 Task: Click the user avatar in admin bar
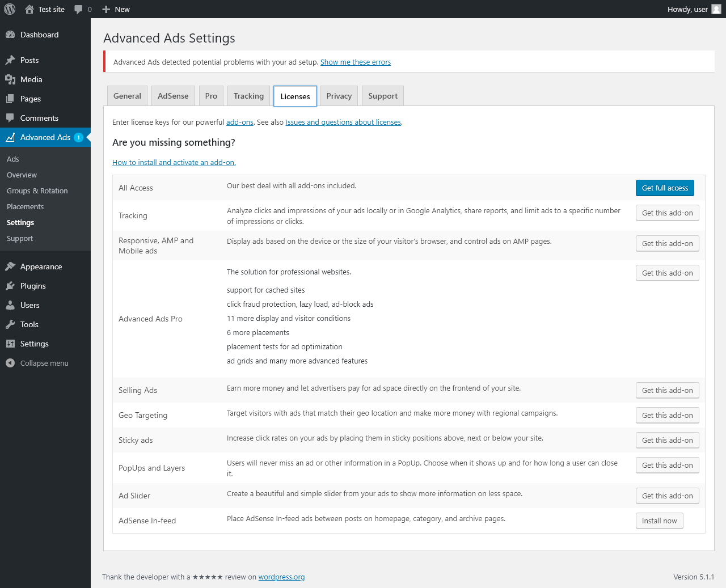(716, 9)
